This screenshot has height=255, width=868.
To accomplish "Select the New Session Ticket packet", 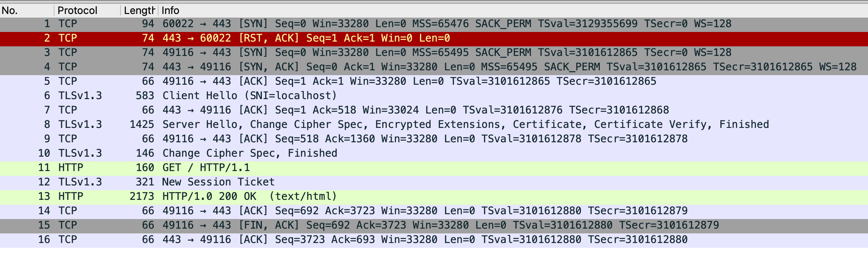I will (434, 183).
